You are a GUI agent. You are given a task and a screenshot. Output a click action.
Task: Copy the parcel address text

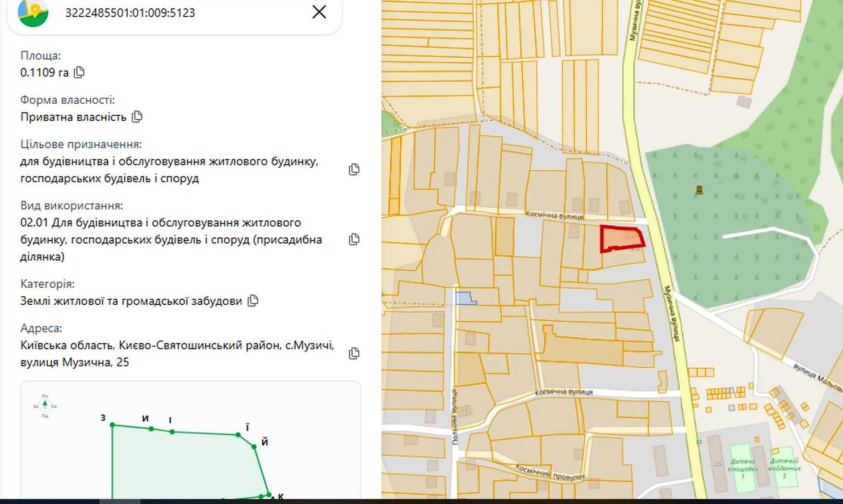(354, 353)
